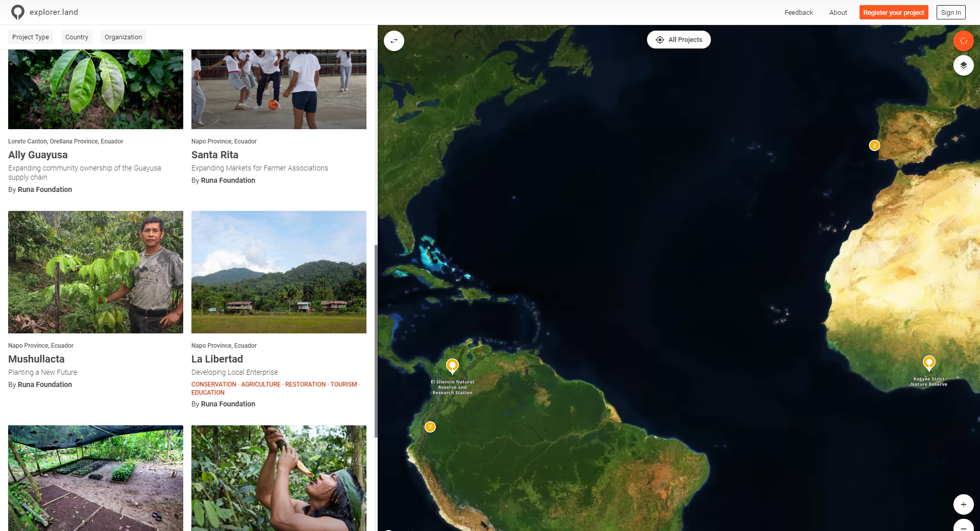
Task: Go to the About page
Action: (838, 12)
